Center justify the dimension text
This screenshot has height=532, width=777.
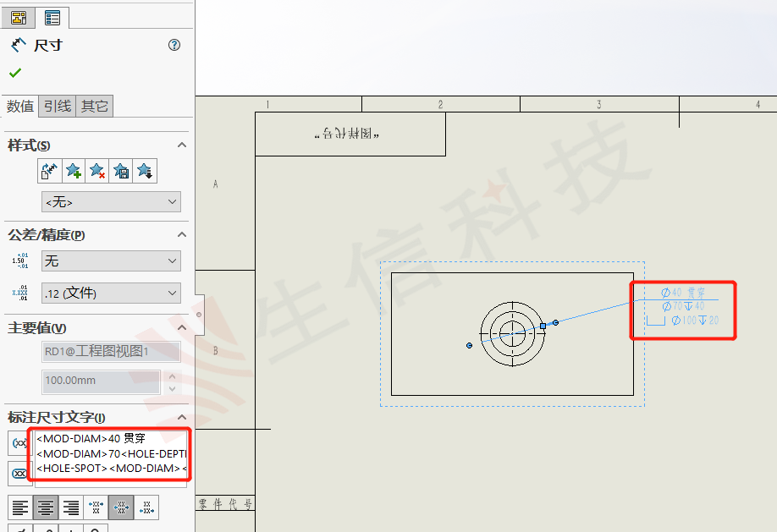(46, 507)
